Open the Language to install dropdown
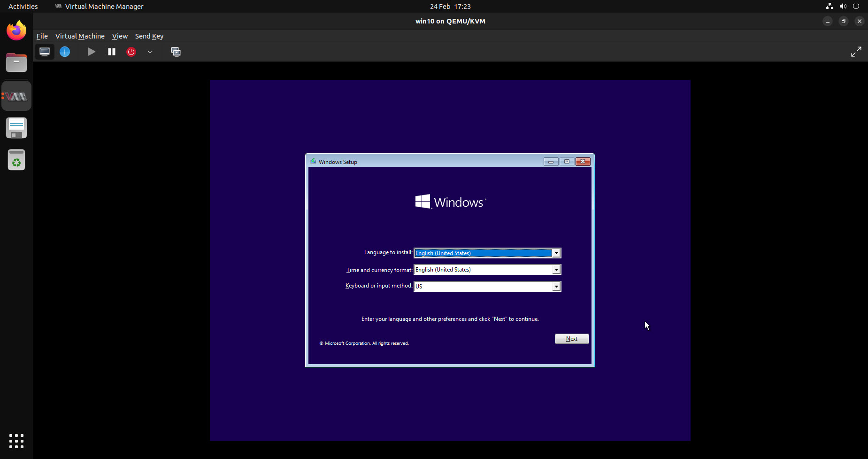 click(556, 253)
